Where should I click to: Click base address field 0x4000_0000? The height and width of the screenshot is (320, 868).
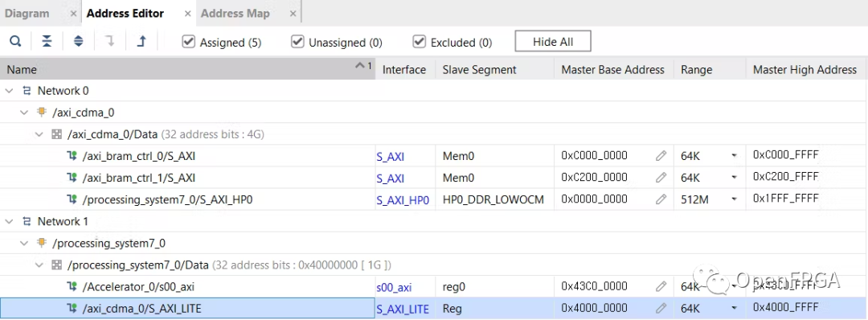[x=595, y=308]
